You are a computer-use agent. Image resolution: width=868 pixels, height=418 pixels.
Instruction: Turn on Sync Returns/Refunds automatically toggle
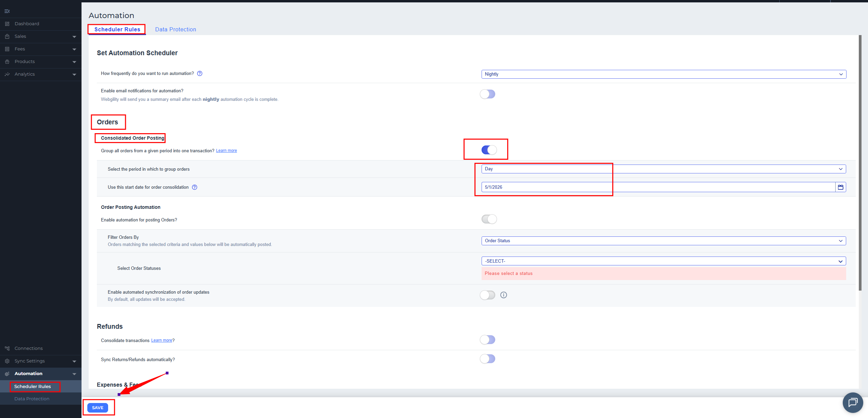tap(488, 359)
